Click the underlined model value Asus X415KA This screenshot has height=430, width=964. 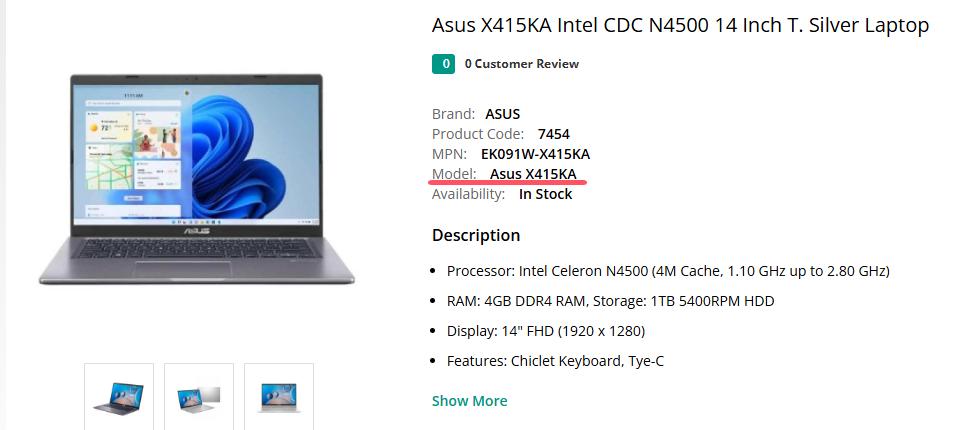[x=533, y=174]
